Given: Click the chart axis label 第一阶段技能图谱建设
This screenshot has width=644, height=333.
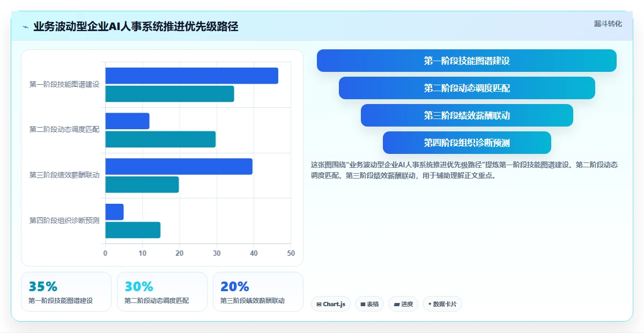Looking at the screenshot, I should (x=64, y=84).
